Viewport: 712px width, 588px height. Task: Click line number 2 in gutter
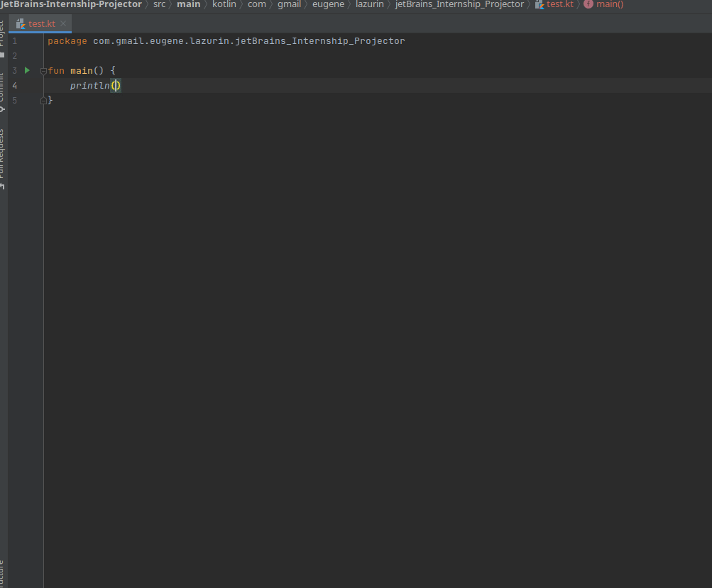pos(14,56)
